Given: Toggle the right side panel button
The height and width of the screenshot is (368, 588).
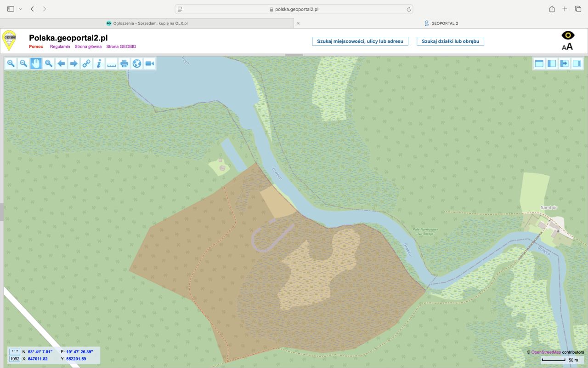Looking at the screenshot, I should (577, 63).
